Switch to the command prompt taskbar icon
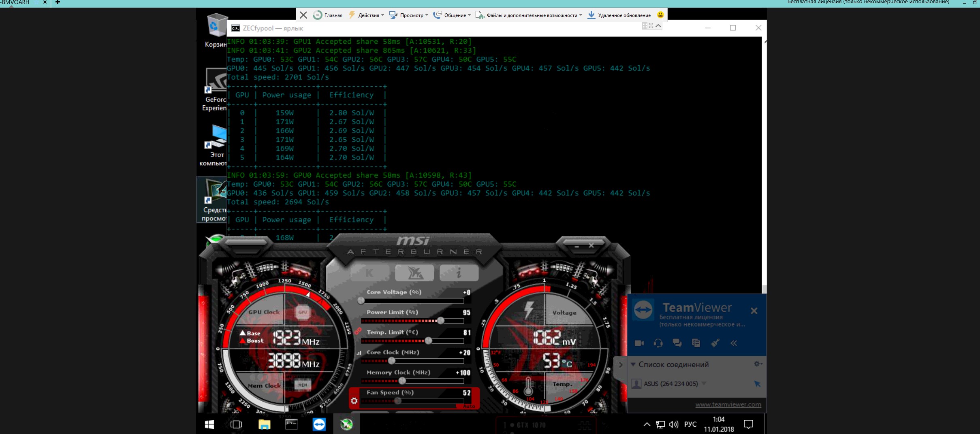 pos(291,424)
